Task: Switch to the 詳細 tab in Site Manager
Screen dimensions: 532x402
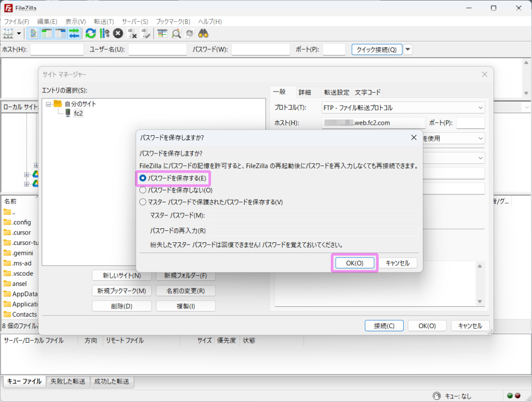Action: point(304,93)
